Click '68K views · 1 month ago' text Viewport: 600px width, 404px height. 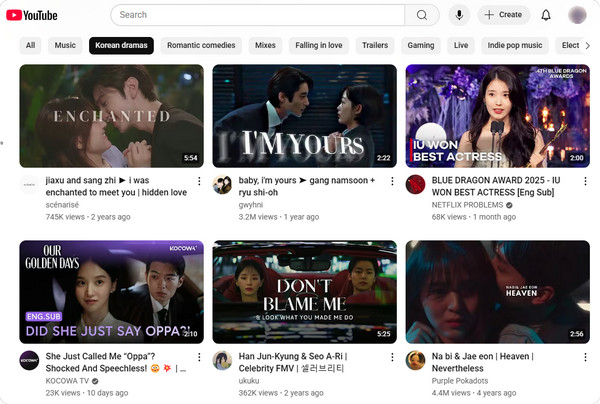474,217
